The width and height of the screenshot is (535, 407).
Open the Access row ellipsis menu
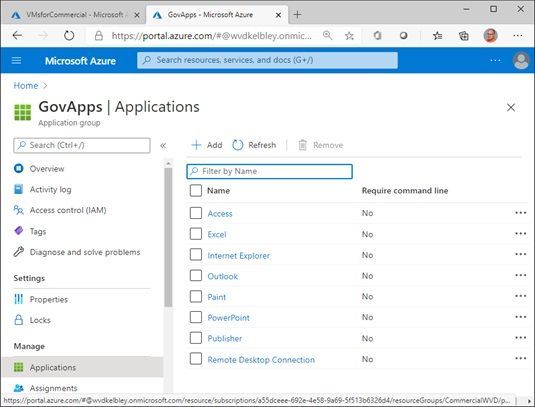pos(520,213)
